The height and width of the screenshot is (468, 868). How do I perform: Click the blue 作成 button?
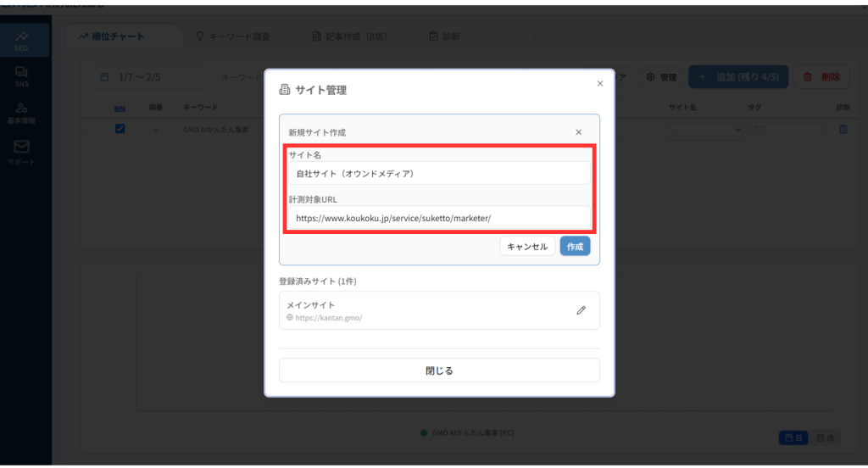575,246
